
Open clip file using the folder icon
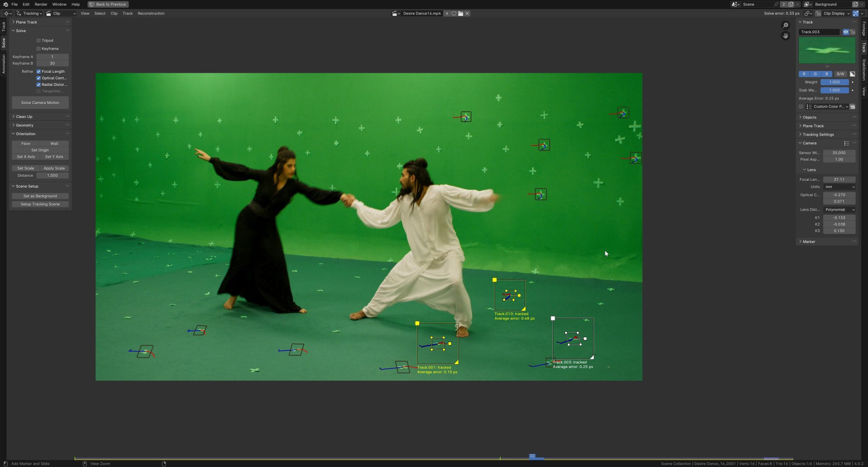[x=461, y=14]
